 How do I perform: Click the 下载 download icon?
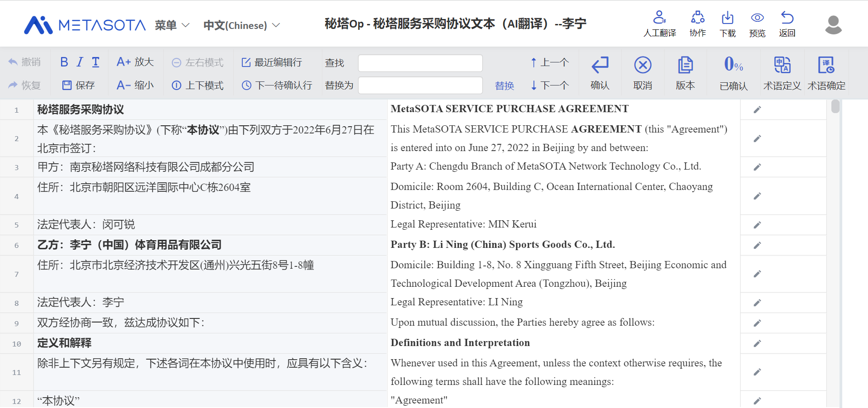[727, 24]
